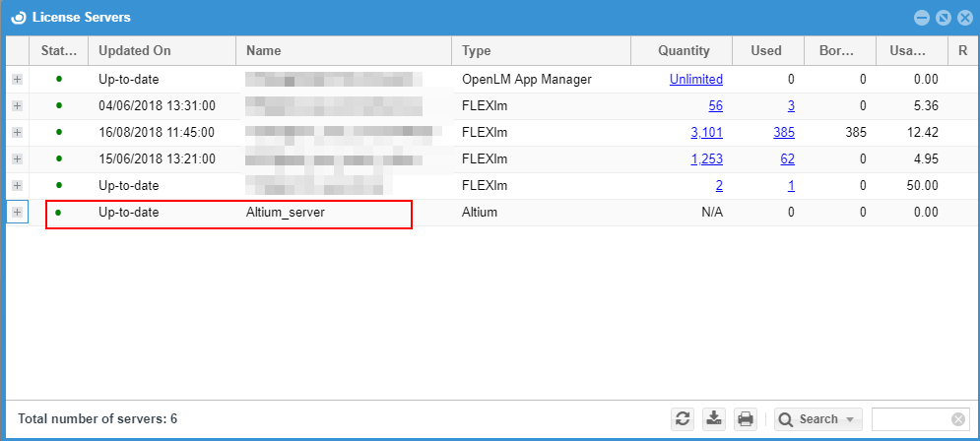Click the OpenLM logo in the title bar

click(18, 17)
